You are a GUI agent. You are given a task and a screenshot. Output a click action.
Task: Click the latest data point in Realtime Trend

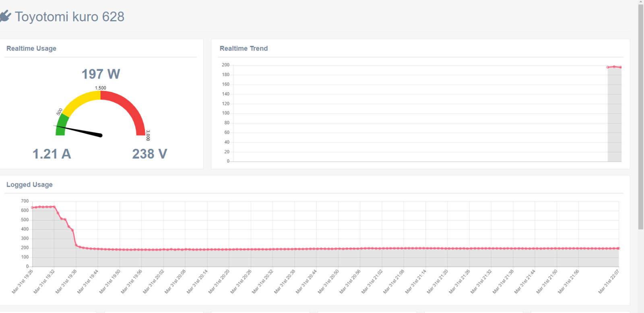point(620,67)
